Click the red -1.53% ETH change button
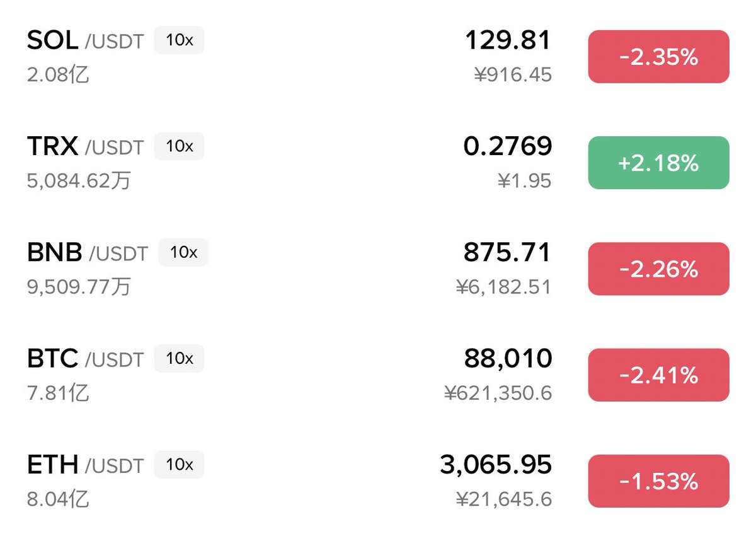 click(x=658, y=481)
